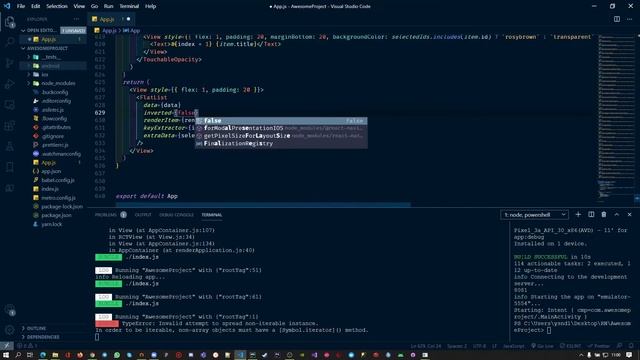Open Remote Explorer view in activity bar
This screenshot has width=640, height=360.
[9, 105]
